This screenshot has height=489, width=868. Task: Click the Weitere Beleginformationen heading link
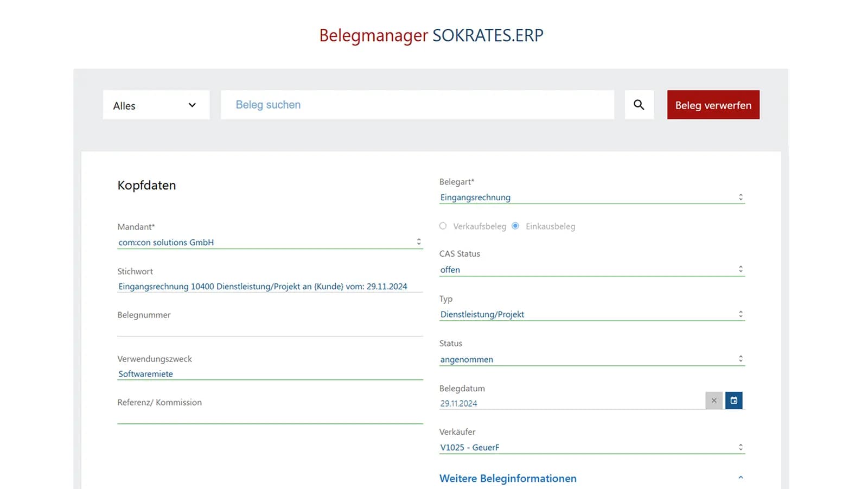pyautogui.click(x=508, y=478)
